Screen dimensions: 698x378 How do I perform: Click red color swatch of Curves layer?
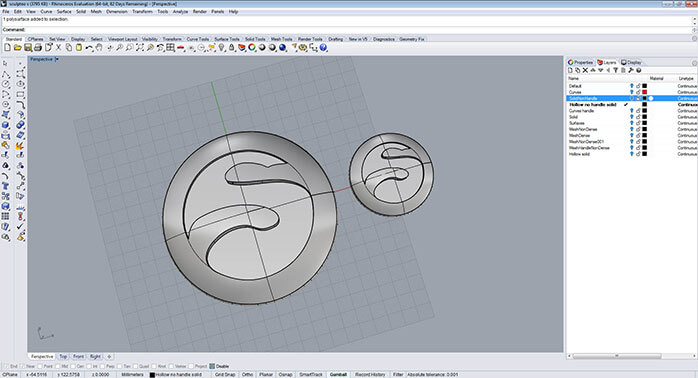[x=644, y=92]
